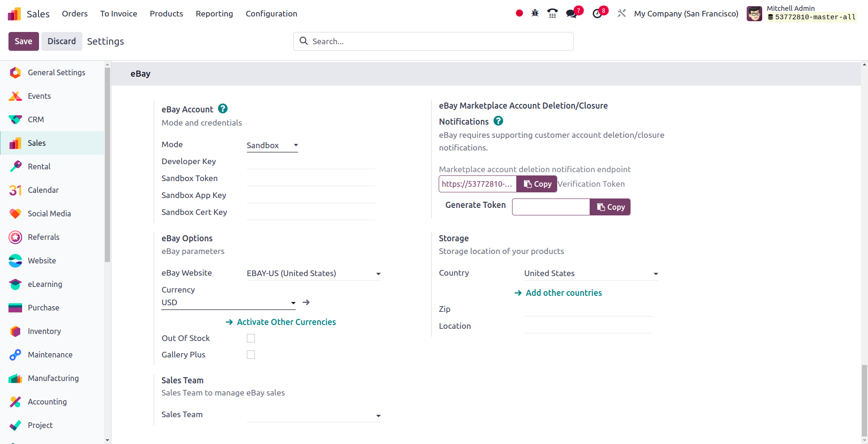Click the eBay Account help icon
This screenshot has height=444, width=868.
(223, 109)
